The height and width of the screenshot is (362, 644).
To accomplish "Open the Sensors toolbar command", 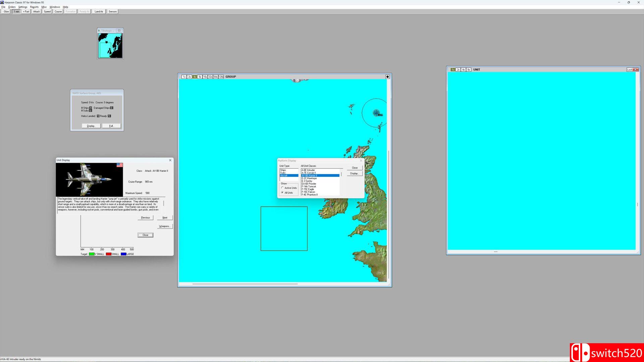I will tap(112, 11).
